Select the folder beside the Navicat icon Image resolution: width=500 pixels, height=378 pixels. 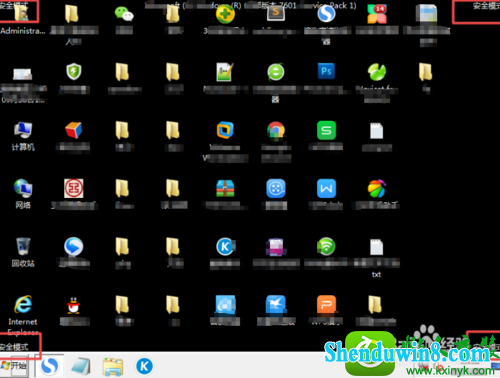(x=426, y=72)
